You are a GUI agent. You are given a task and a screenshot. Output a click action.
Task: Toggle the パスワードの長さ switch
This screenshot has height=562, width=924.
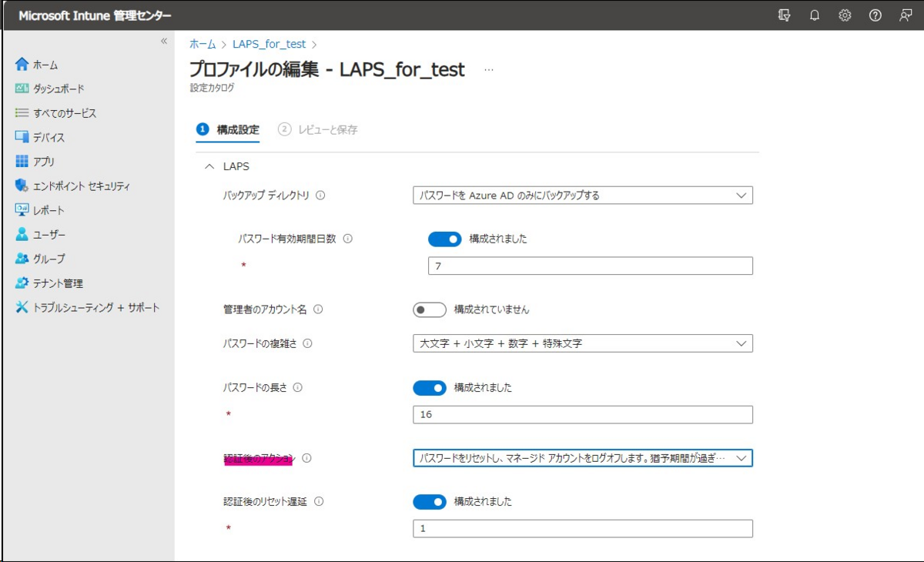click(430, 387)
